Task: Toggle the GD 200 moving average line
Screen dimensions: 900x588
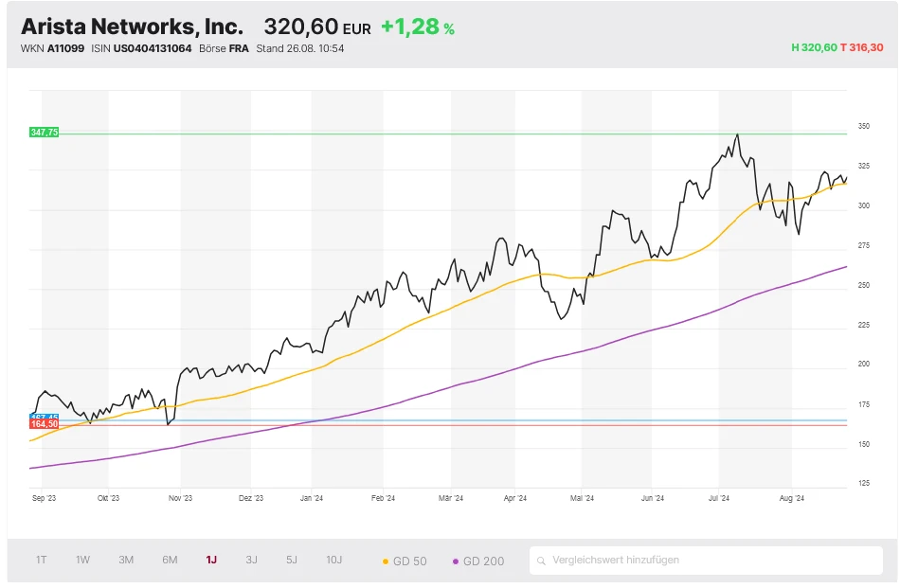Action: click(x=480, y=561)
